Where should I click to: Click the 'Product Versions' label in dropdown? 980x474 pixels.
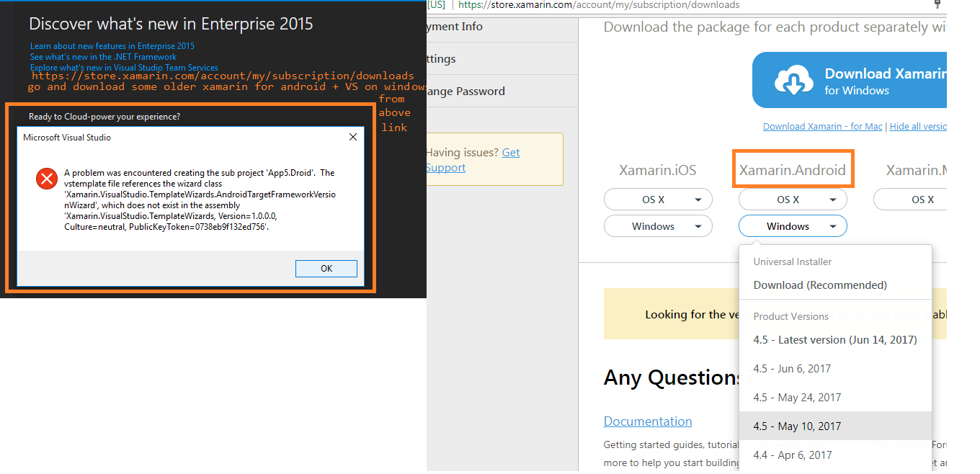(x=791, y=316)
